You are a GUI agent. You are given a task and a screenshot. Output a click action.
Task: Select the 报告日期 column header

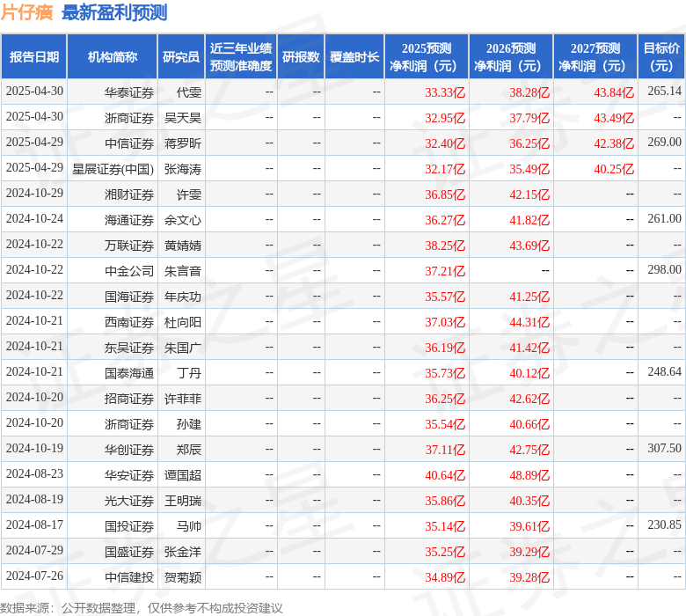tap(34, 57)
